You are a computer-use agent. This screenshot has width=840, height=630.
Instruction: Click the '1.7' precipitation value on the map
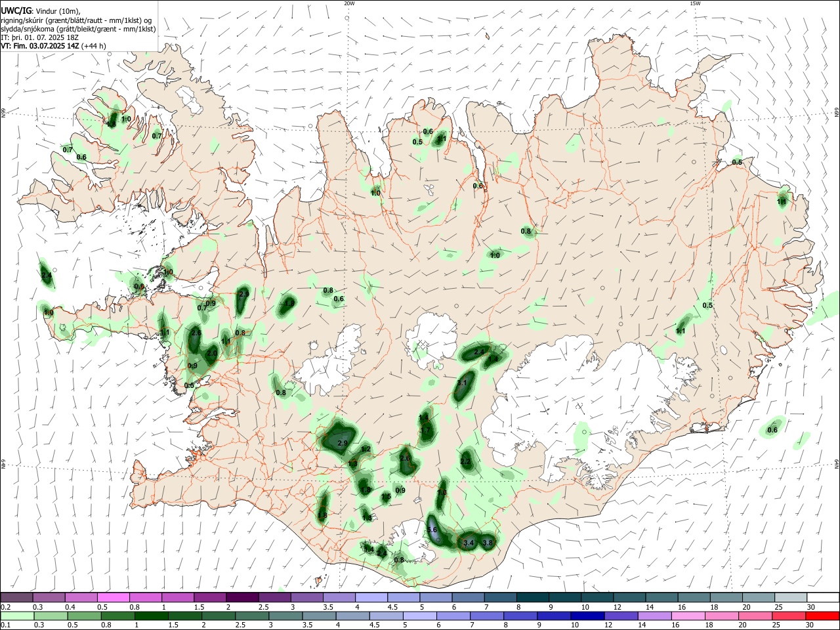pos(425,431)
